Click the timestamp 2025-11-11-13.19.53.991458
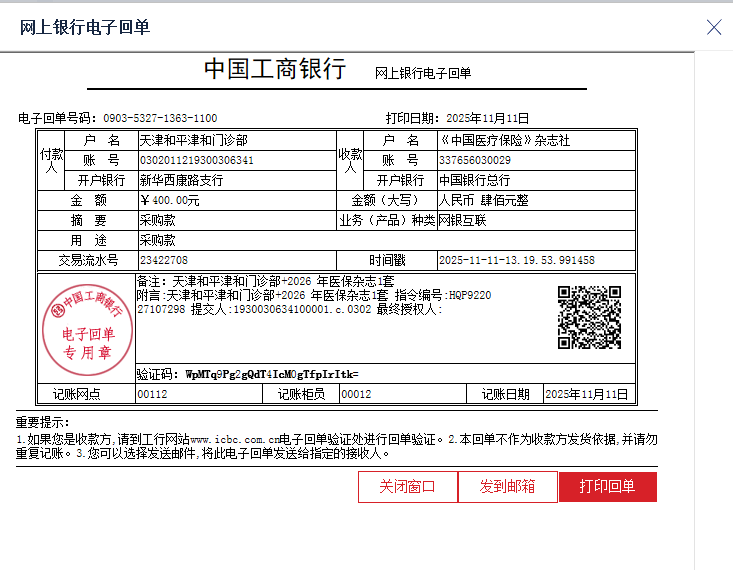The width and height of the screenshot is (733, 570). point(516,260)
